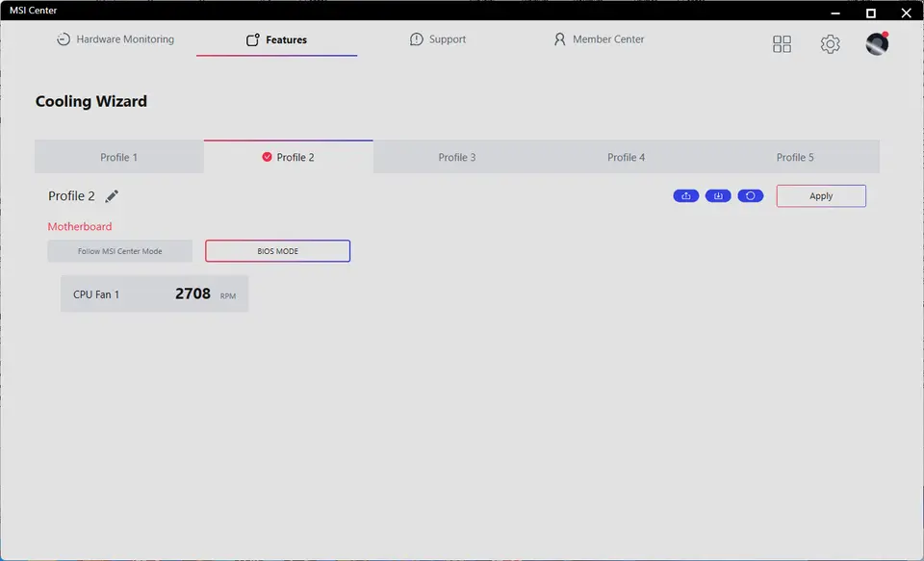Select the active Profile 2 tab
This screenshot has width=924, height=561.
tap(288, 158)
